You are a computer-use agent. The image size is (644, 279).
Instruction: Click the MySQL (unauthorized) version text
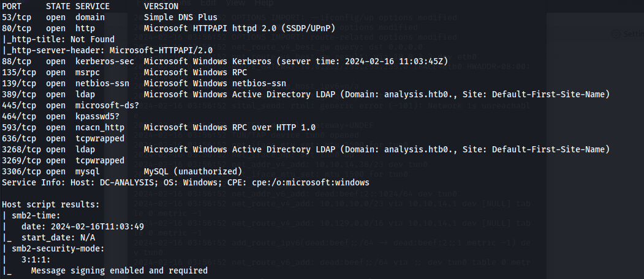coord(193,171)
